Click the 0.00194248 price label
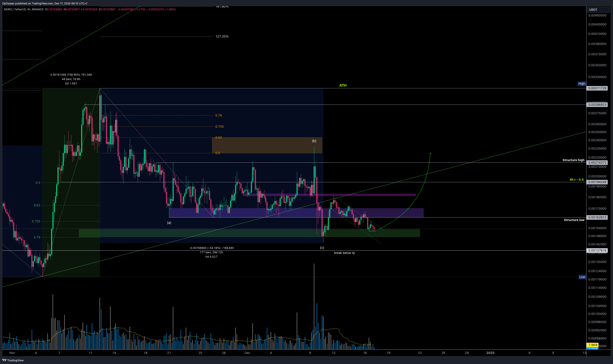 (597, 182)
